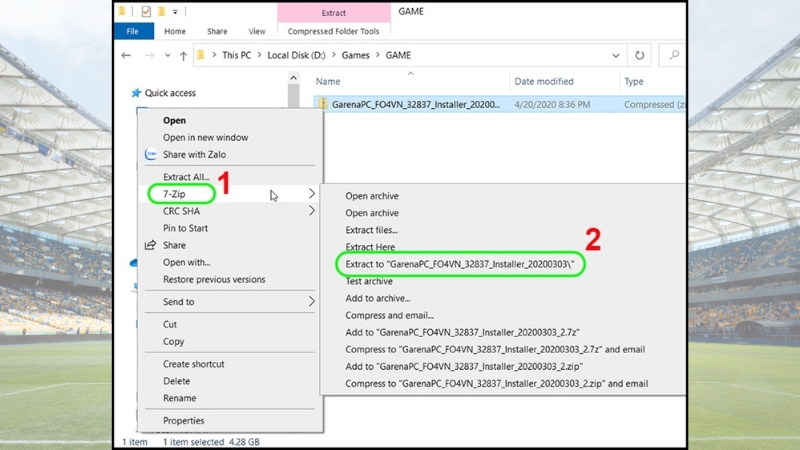Viewport: 800px width, 450px height.
Task: Navigate back with the back arrow
Action: (128, 55)
